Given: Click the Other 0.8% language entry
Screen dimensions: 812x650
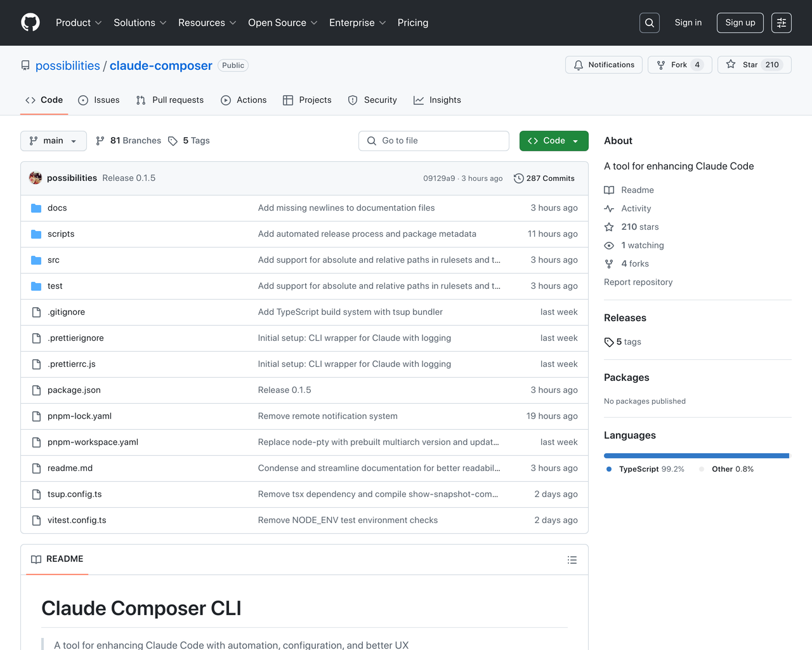Looking at the screenshot, I should pyautogui.click(x=726, y=469).
